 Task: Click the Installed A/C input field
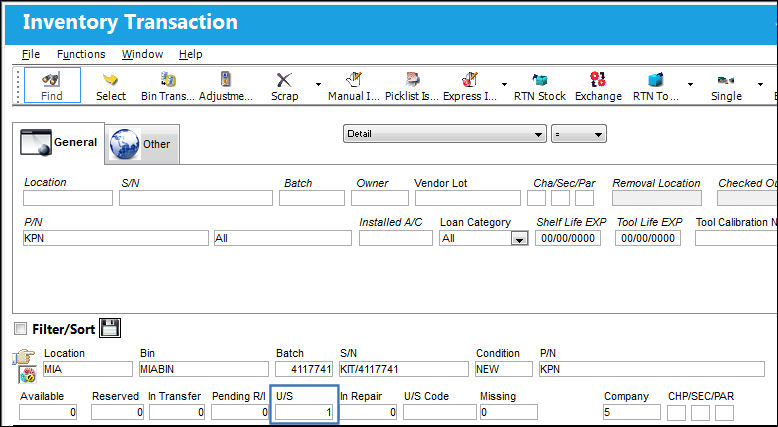(396, 239)
